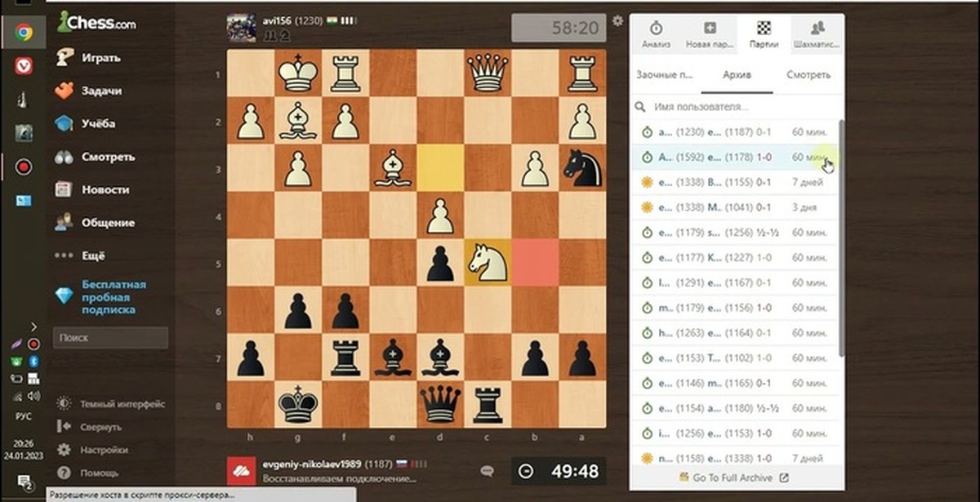Click Vivaldi icon in Windows taskbar
This screenshot has width=980, height=502.
point(24,66)
